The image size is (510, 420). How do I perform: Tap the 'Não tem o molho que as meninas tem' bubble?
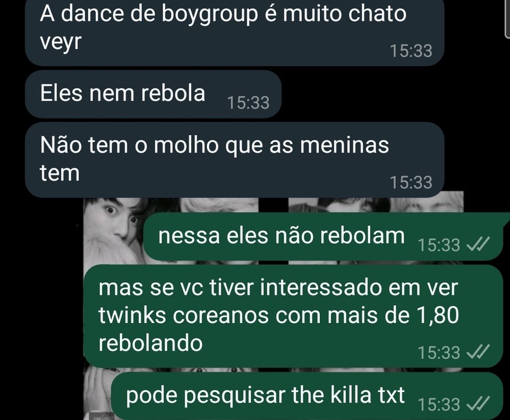point(235,160)
